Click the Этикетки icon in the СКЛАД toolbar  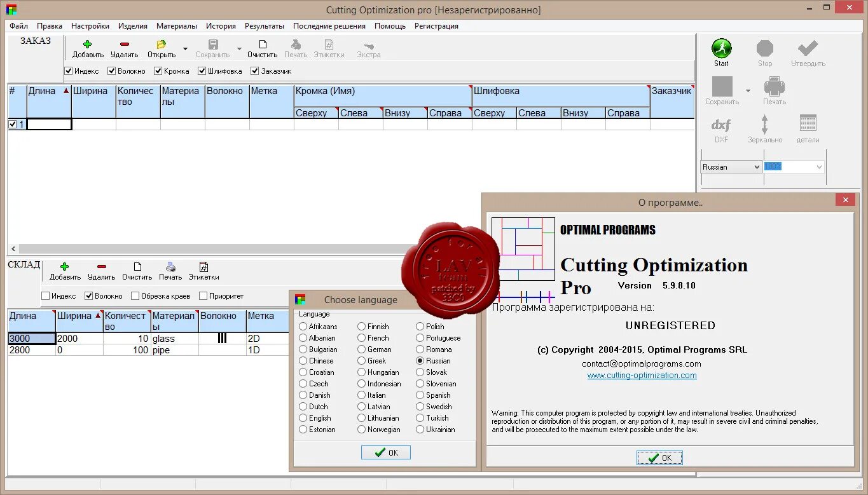pyautogui.click(x=203, y=267)
